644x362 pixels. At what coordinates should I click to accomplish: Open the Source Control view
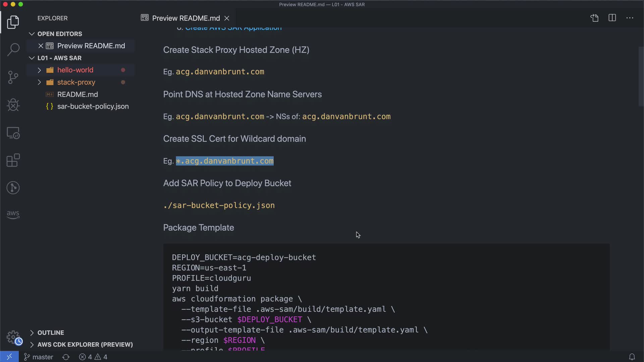[x=13, y=77]
